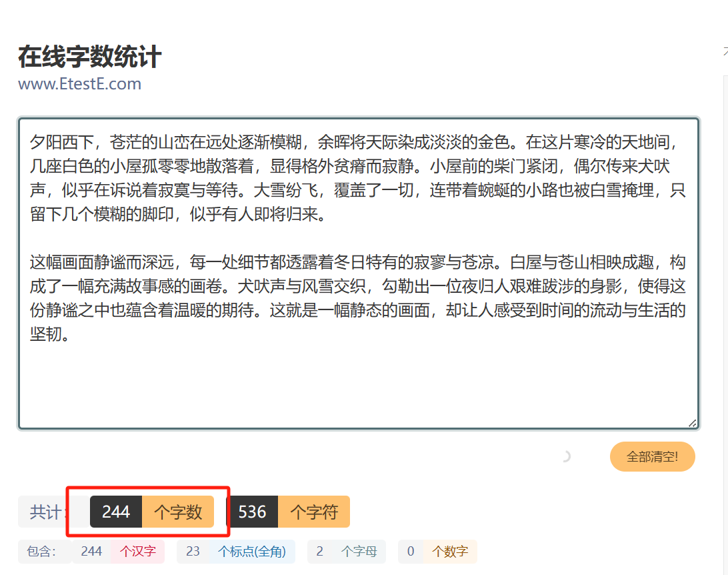Click the 23 punctuation count value
The width and height of the screenshot is (728, 575).
tap(193, 552)
